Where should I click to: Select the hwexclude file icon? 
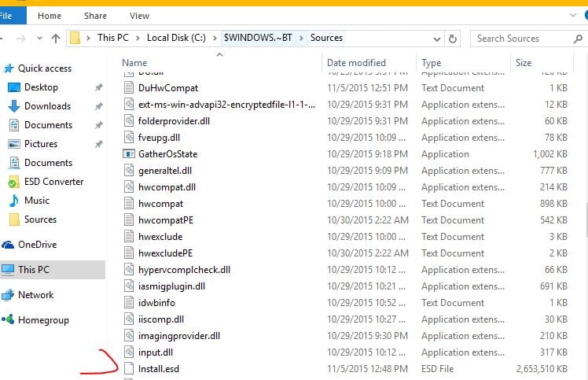coord(129,236)
